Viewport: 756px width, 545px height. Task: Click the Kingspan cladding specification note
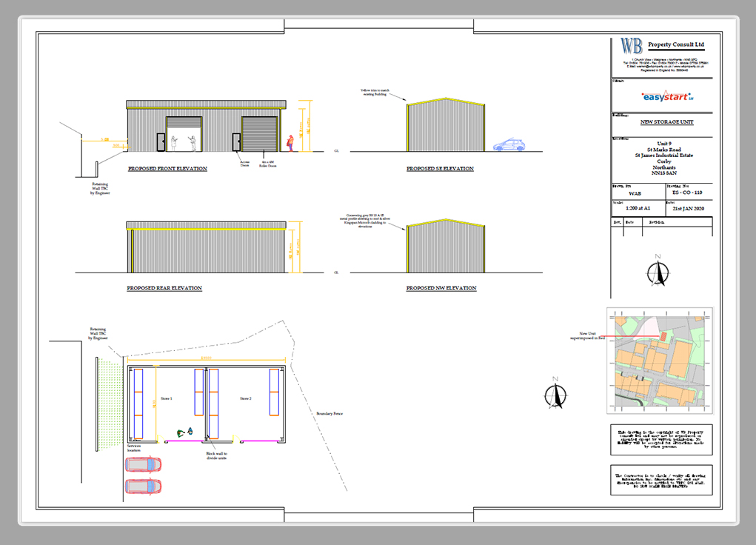pyautogui.click(x=365, y=221)
